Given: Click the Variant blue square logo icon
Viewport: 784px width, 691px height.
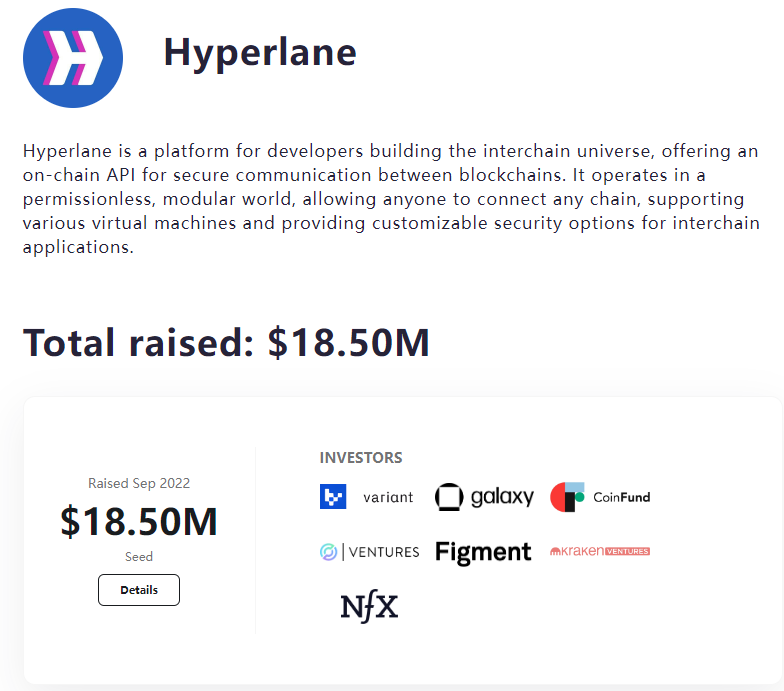Looking at the screenshot, I should 333,496.
